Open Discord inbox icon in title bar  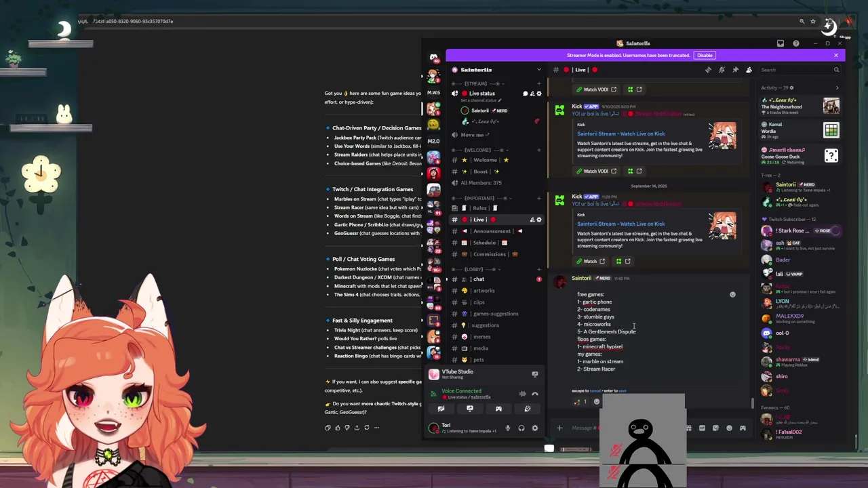click(781, 43)
